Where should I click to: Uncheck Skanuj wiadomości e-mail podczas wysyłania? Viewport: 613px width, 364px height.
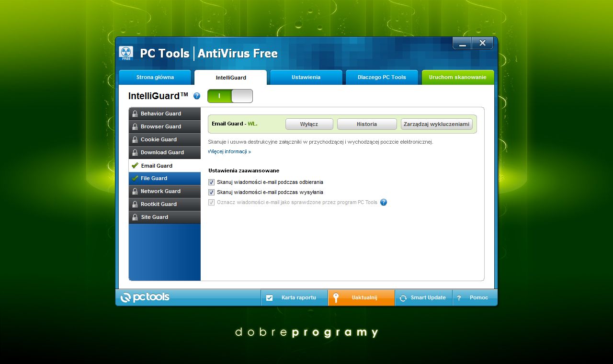coord(212,192)
